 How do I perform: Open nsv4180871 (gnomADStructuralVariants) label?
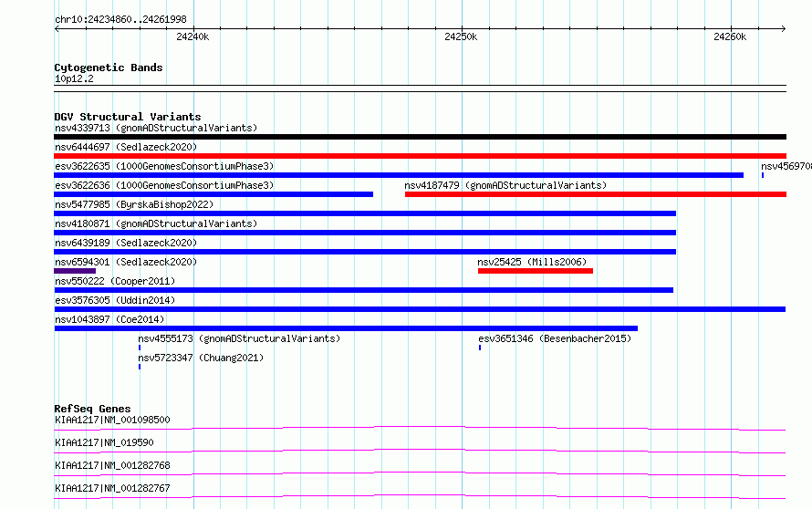156,223
